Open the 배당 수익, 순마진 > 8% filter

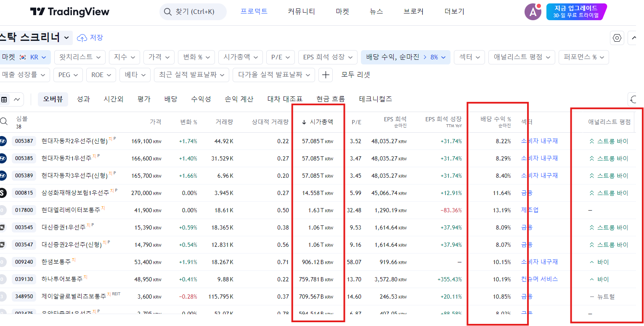(406, 57)
